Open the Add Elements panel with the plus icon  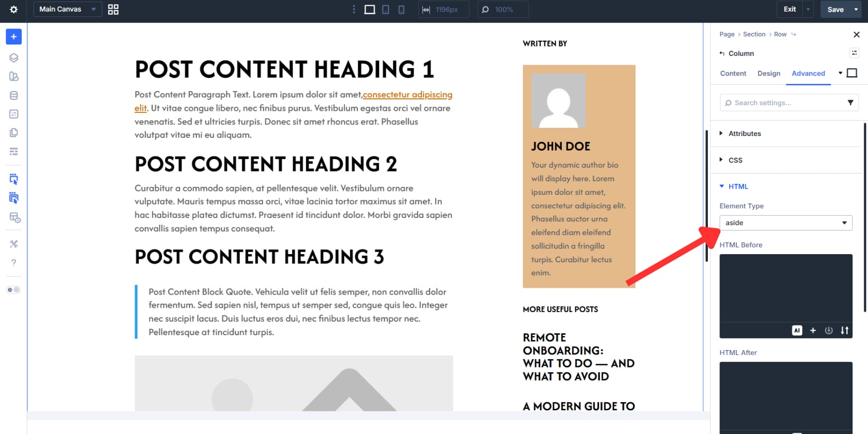coord(14,36)
